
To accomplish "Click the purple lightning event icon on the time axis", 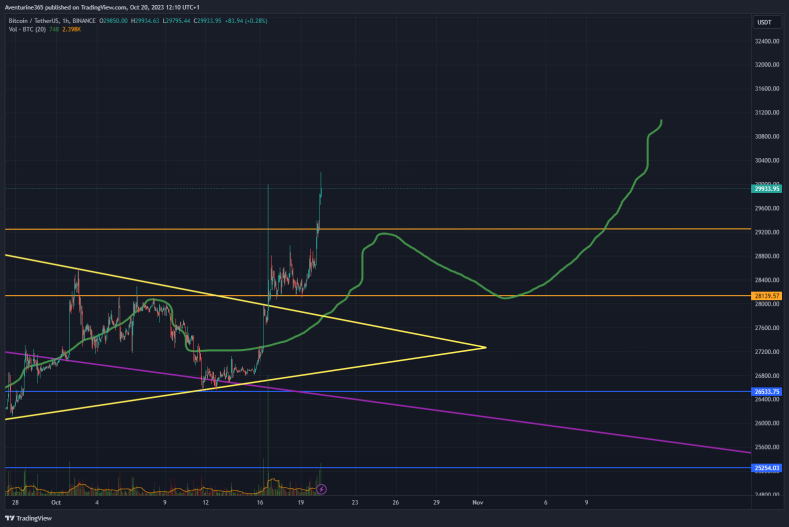I will click(x=322, y=489).
